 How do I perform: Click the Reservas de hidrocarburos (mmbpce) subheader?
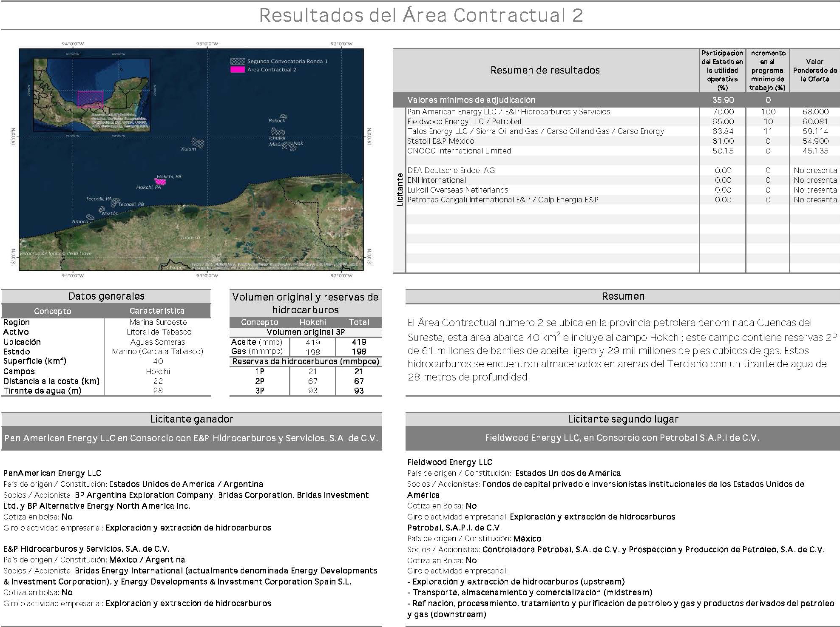[305, 362]
